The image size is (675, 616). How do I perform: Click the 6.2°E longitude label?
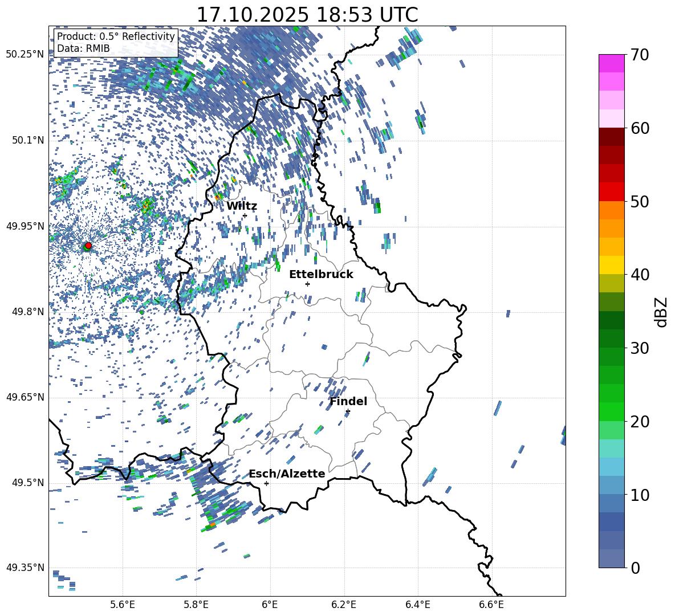pos(344,605)
